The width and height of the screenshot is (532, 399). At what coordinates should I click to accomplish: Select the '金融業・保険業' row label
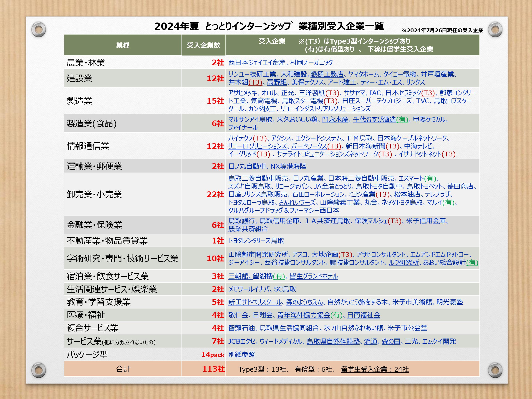tap(94, 225)
